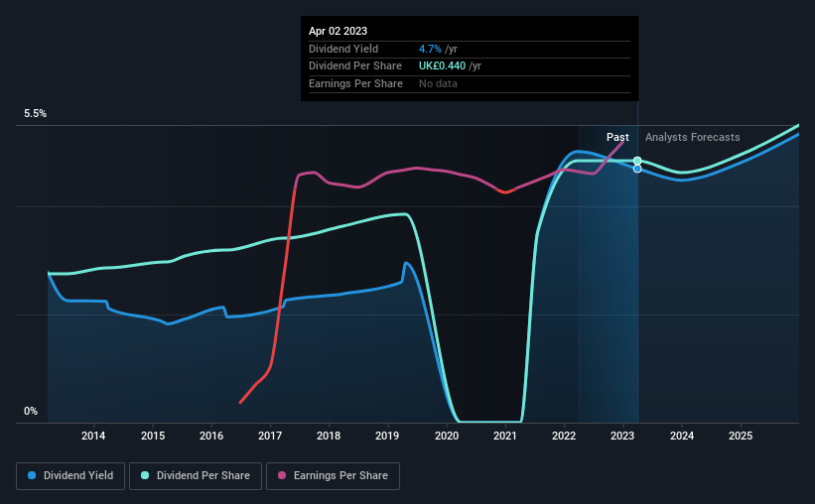Click the blue Dividend Yield legend dot
The width and height of the screenshot is (815, 504).
point(32,475)
